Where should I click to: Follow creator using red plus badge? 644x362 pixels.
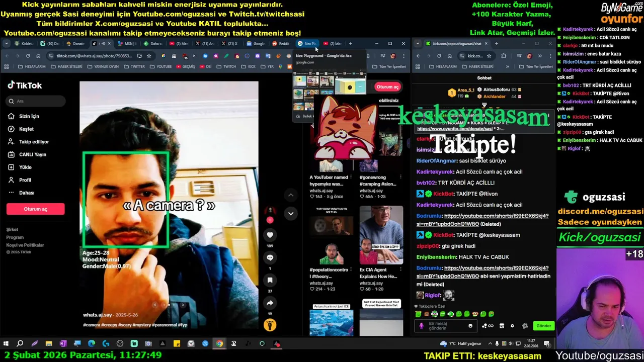tap(270, 220)
